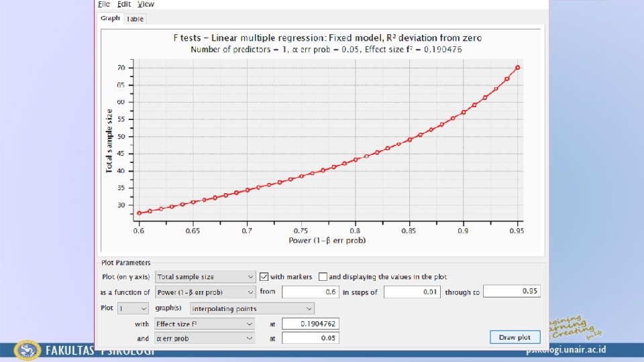Open the File menu
This screenshot has width=644, height=362.
tap(103, 4)
